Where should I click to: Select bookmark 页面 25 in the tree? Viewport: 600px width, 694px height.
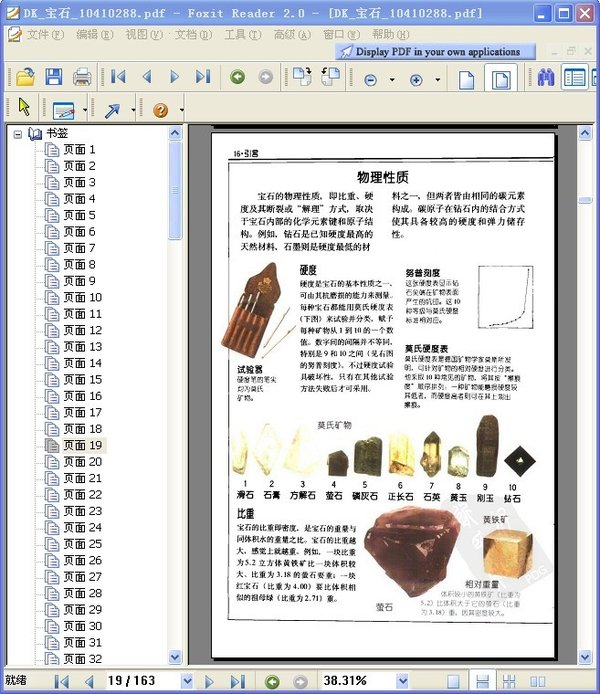(x=82, y=544)
